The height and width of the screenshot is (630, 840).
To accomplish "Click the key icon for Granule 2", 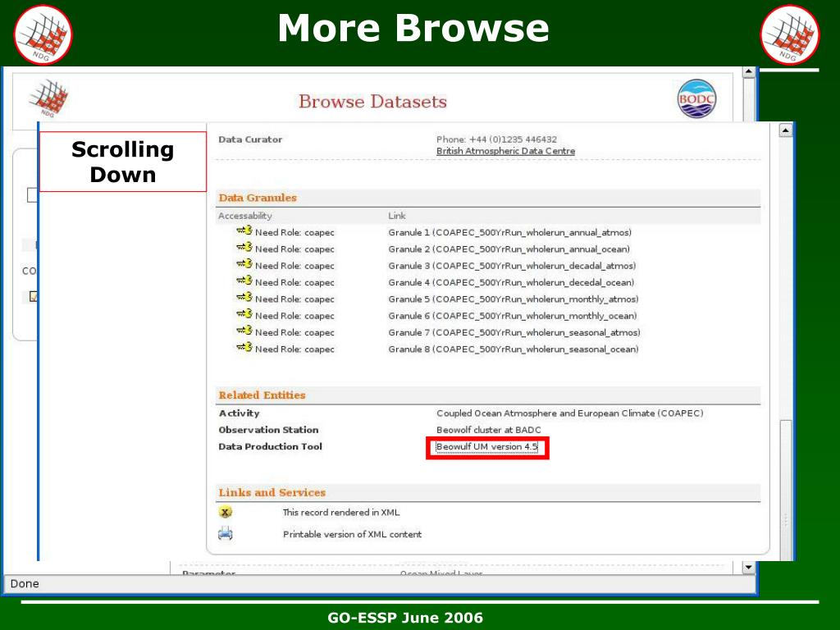I will [244, 248].
